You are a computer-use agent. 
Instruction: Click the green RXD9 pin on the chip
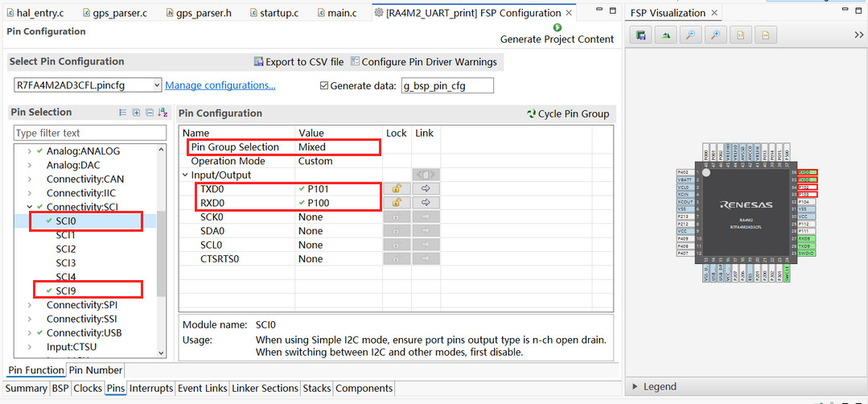pos(808,238)
